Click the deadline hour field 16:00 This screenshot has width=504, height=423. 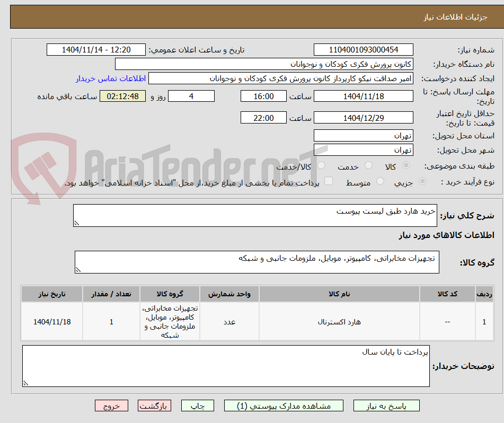[263, 96]
